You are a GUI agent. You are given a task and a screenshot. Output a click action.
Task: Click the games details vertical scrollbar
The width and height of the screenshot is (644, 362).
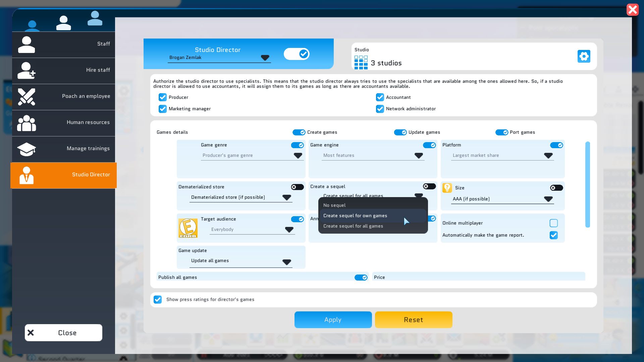(x=588, y=184)
